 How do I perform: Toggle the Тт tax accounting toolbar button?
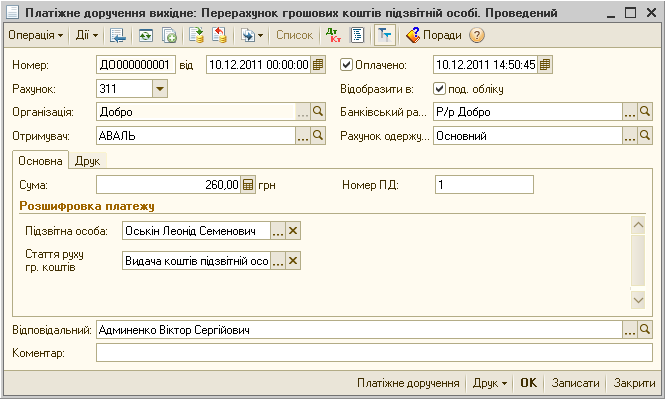[385, 35]
